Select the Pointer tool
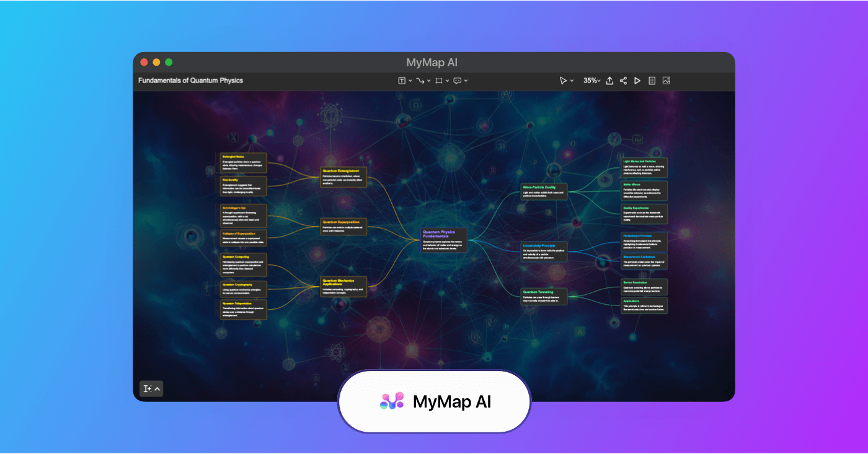 click(x=563, y=81)
